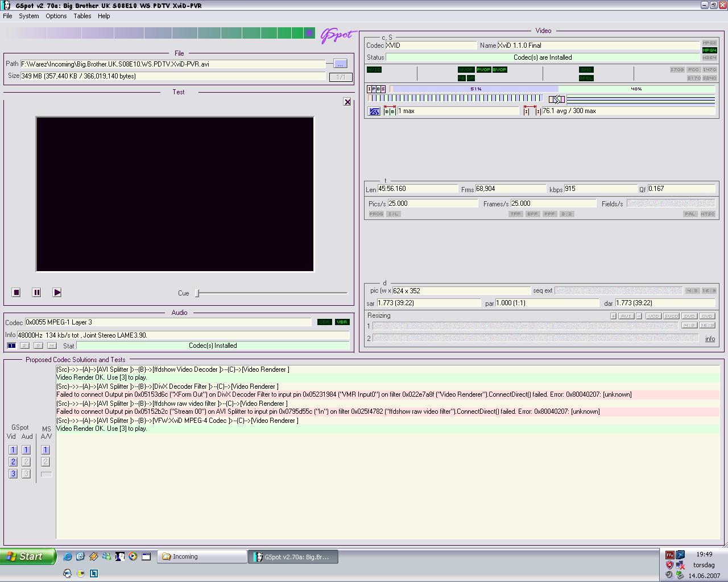Play the test video
The width and height of the screenshot is (728, 582).
pos(57,292)
